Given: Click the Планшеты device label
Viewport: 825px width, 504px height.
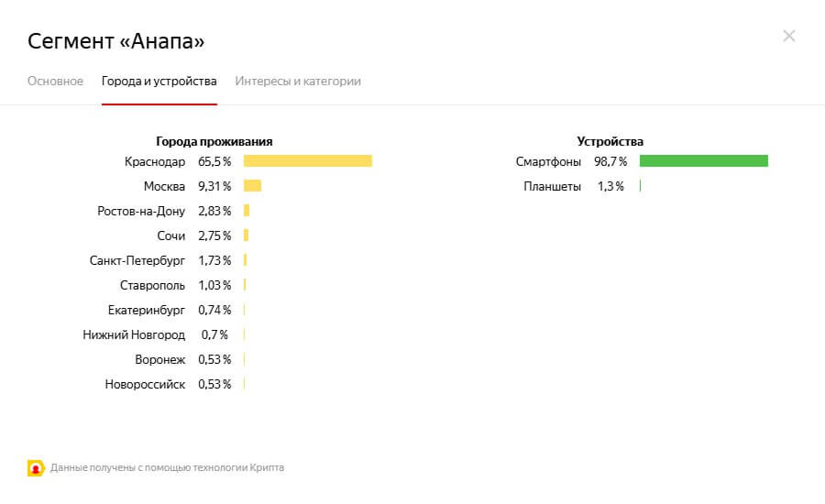Looking at the screenshot, I should coord(552,186).
